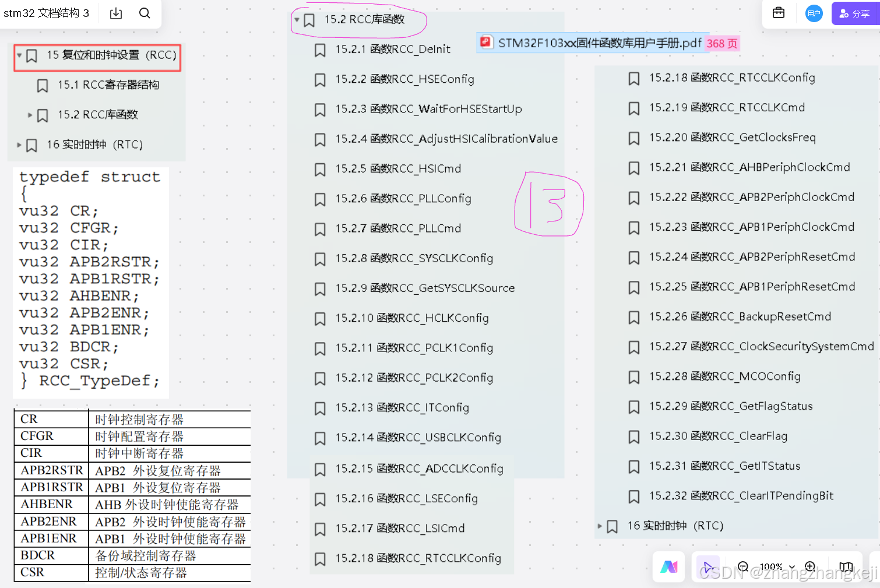Viewport: 880px width, 588px height.
Task: Expand '16 实时时钟 (RTC)' below 15.2.32
Action: click(x=600, y=526)
